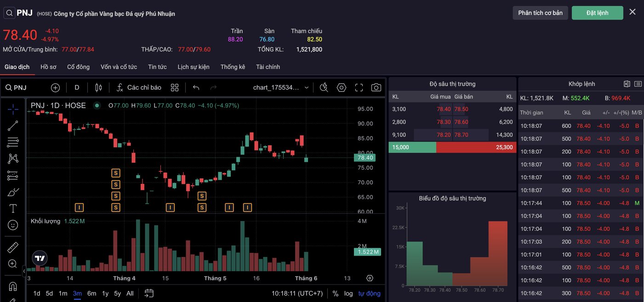Open quick search with lightning magnifier

tap(324, 87)
